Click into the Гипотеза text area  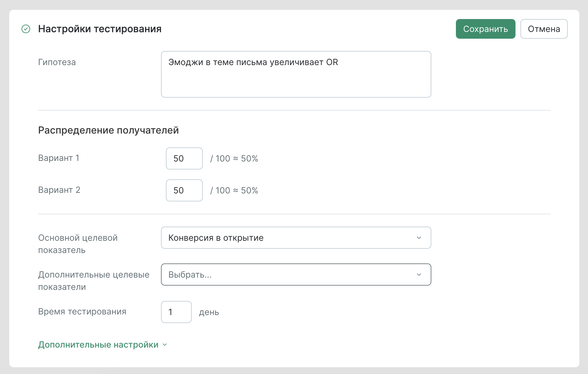click(x=296, y=74)
